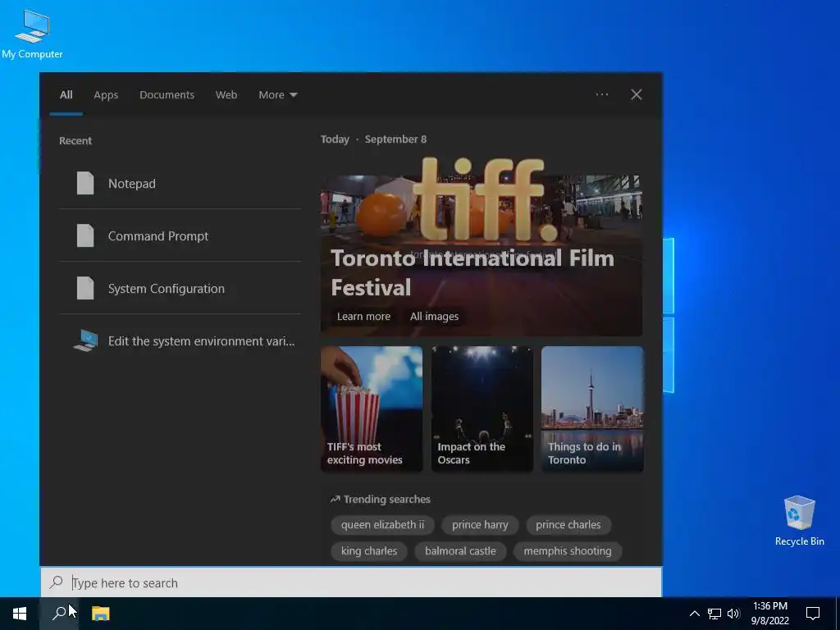Click the network status tray icon
The image size is (840, 630).
714,614
